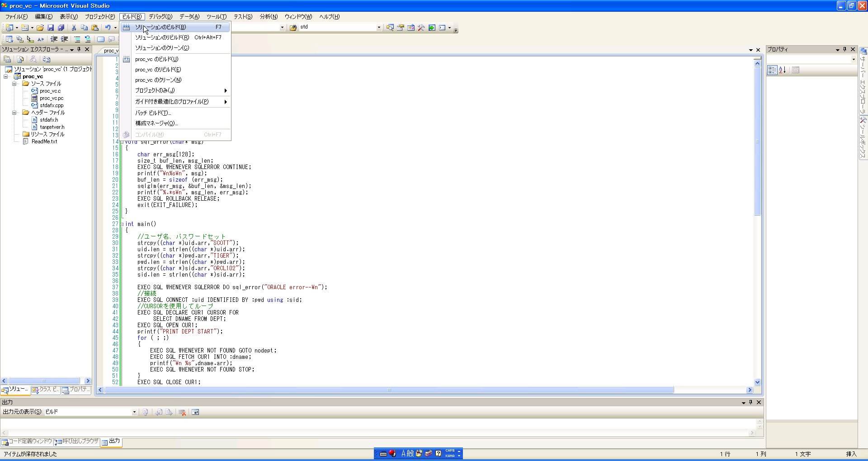This screenshot has width=868, height=461.
Task: Click the Save All icon
Action: pos(61,28)
